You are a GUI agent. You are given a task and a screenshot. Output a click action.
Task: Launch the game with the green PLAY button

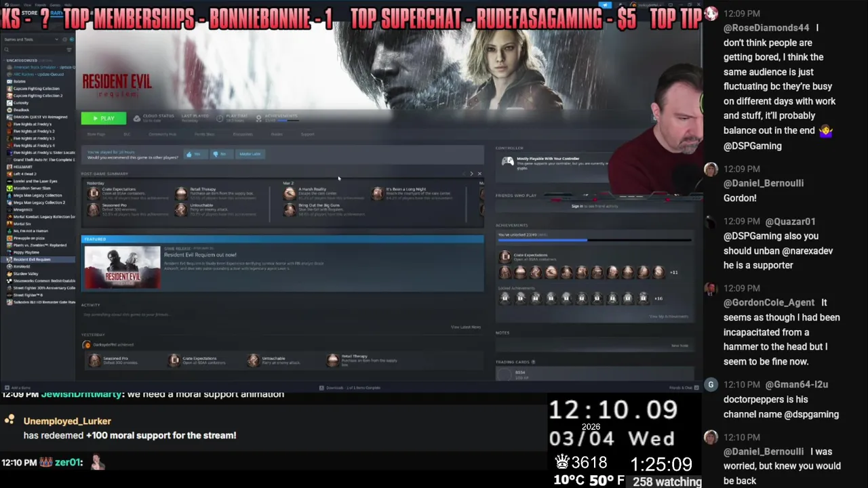click(x=103, y=119)
